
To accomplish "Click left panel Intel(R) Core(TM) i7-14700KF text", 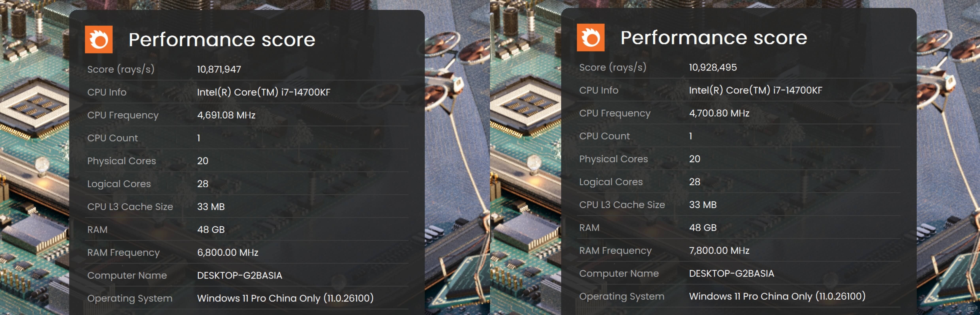I will [264, 92].
